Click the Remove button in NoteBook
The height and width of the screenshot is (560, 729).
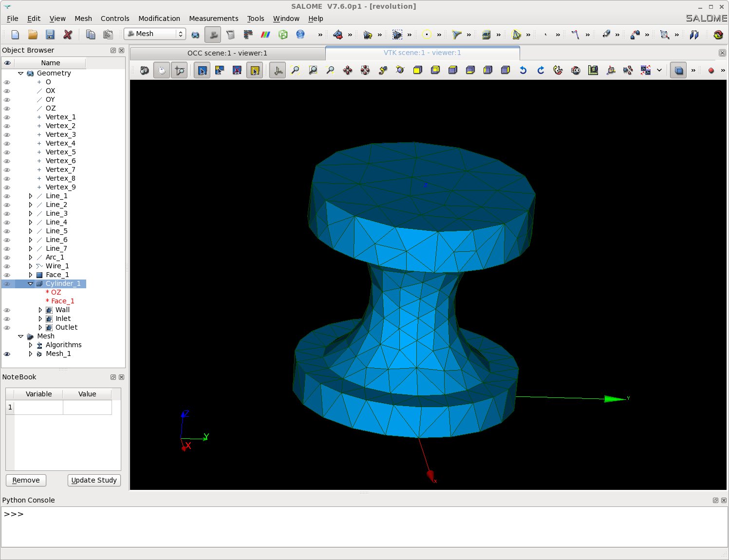click(26, 480)
